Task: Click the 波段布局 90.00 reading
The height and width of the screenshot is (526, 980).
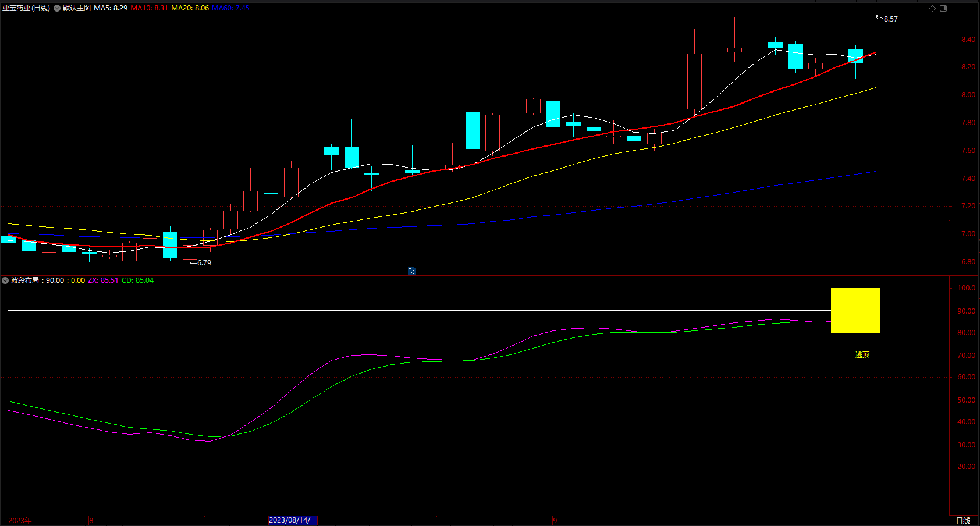Action: 55,280
